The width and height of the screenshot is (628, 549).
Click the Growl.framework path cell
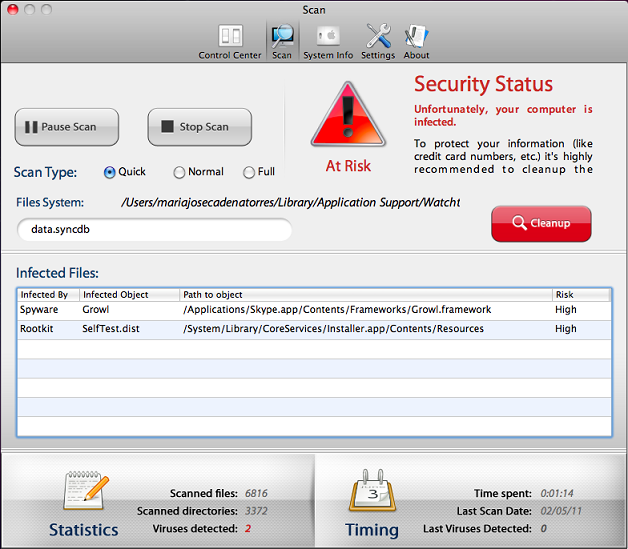click(337, 310)
